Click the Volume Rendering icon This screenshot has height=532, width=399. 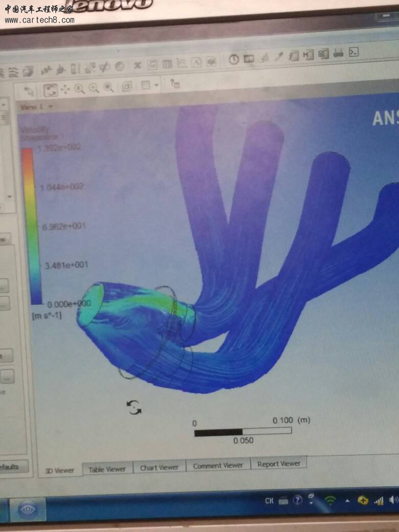pyautogui.click(x=28, y=72)
